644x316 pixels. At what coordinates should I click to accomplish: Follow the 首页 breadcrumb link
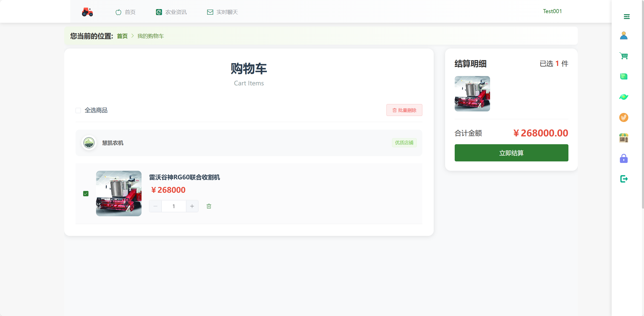coord(122,36)
